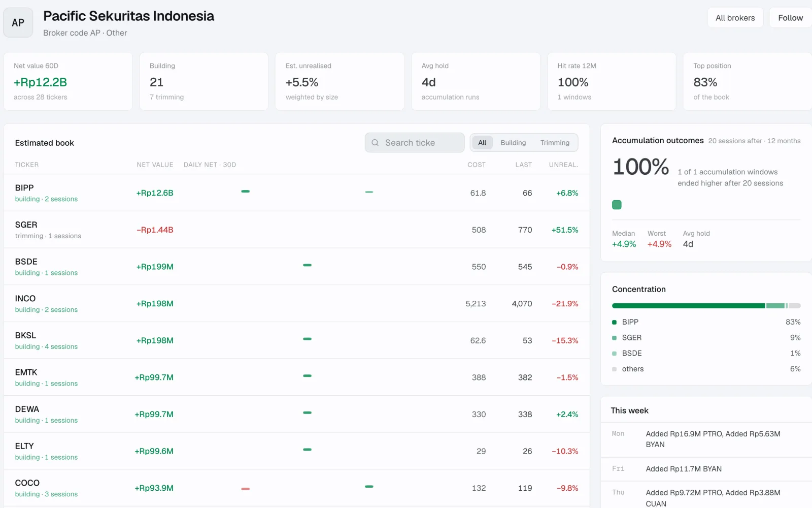Select the INCO ticker name
This screenshot has height=508, width=812.
pos(25,299)
